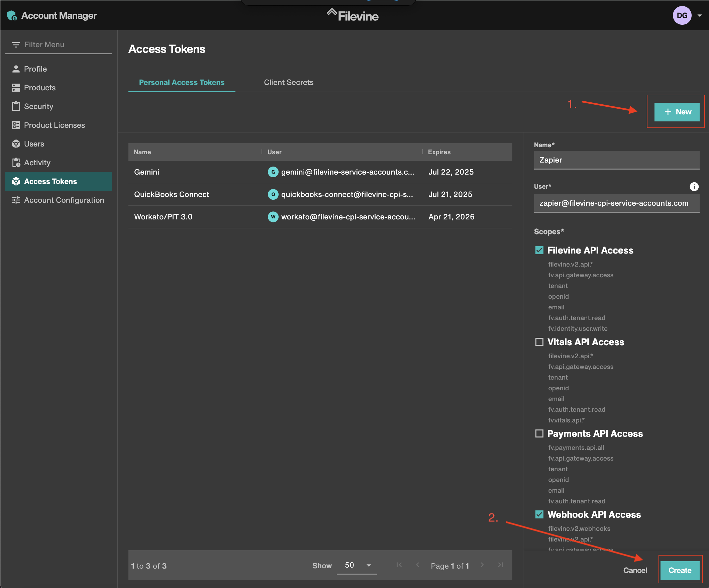Uncheck the Filevine API Access scope
The height and width of the screenshot is (588, 709).
tap(539, 250)
